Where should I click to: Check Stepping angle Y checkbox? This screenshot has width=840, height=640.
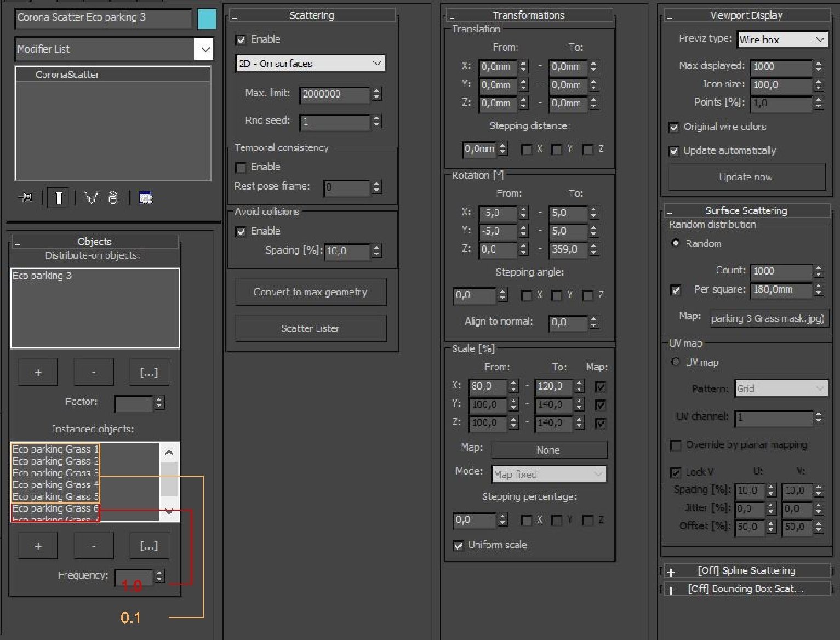(x=557, y=296)
